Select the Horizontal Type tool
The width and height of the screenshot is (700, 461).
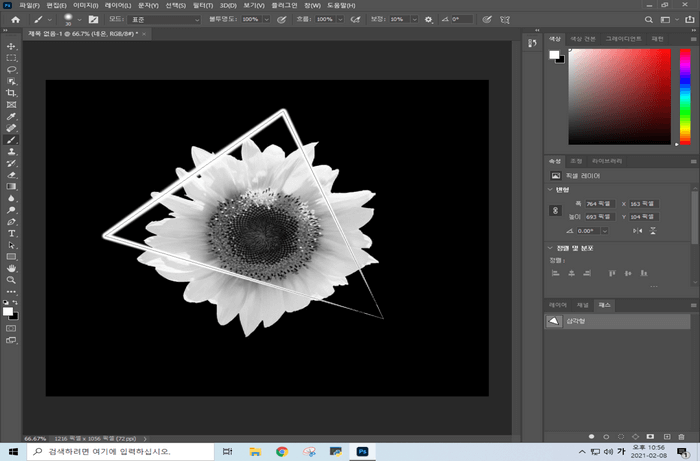(11, 232)
